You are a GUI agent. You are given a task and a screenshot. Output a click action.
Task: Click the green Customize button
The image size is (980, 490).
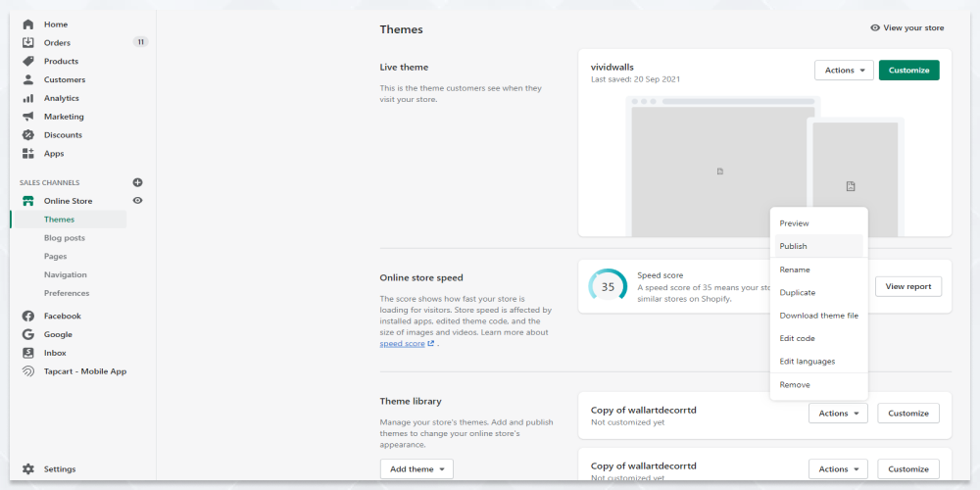coord(908,70)
